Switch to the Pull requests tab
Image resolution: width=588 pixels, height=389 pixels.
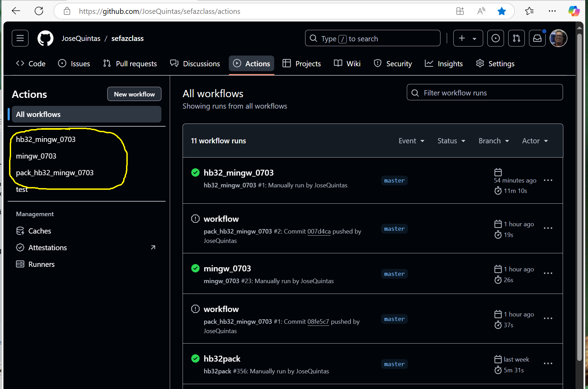click(x=130, y=64)
